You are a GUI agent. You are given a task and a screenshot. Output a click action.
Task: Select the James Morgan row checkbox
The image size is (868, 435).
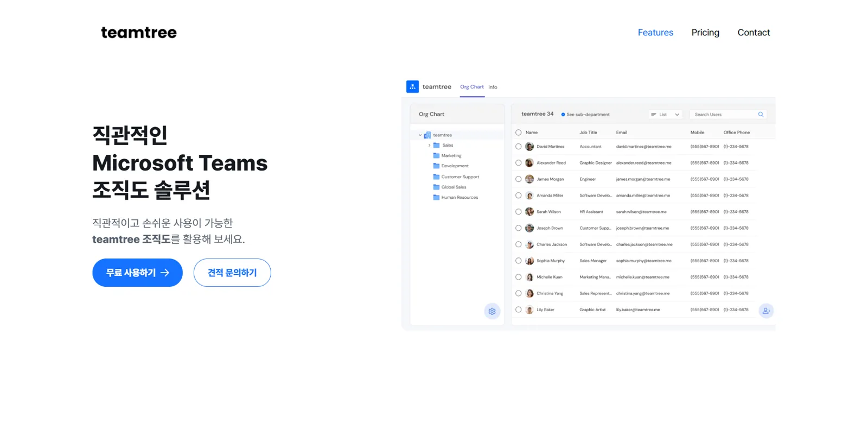point(519,179)
